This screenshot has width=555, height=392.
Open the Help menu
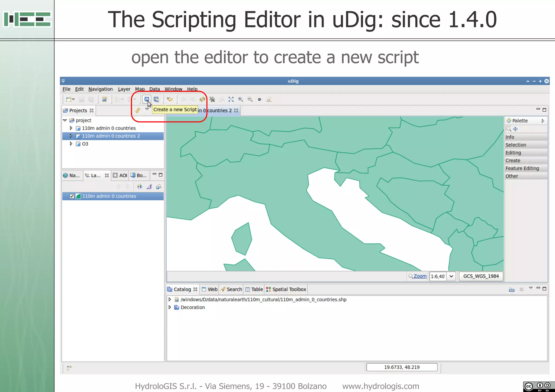point(192,89)
